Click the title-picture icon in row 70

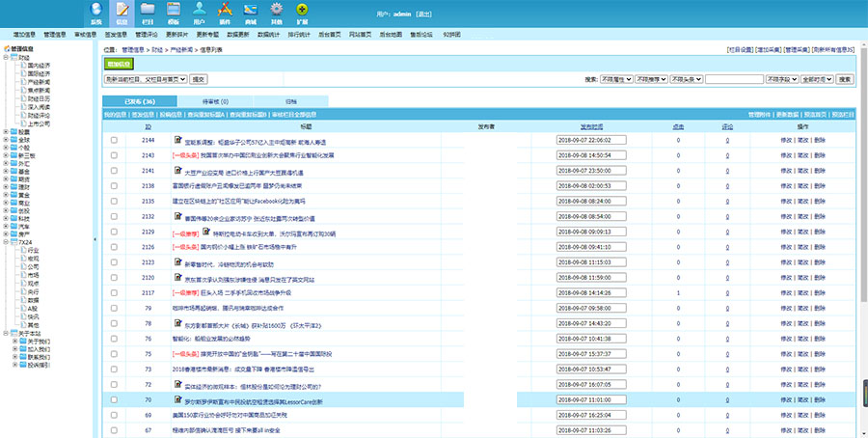click(177, 399)
